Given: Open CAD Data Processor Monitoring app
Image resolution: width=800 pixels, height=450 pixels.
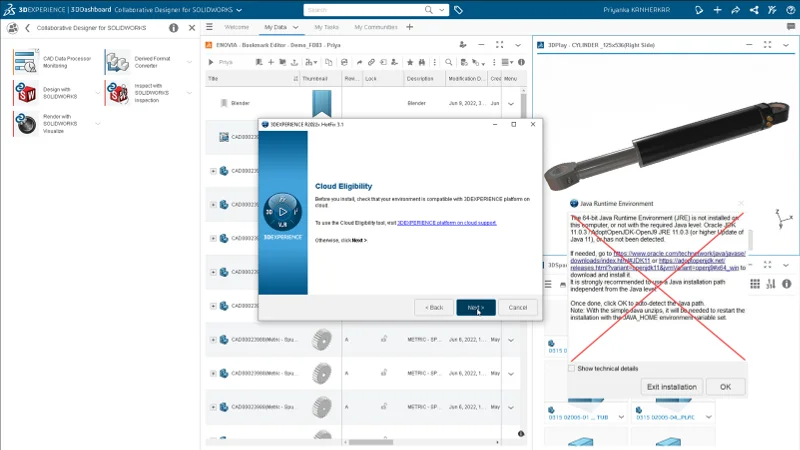Looking at the screenshot, I should (x=26, y=62).
